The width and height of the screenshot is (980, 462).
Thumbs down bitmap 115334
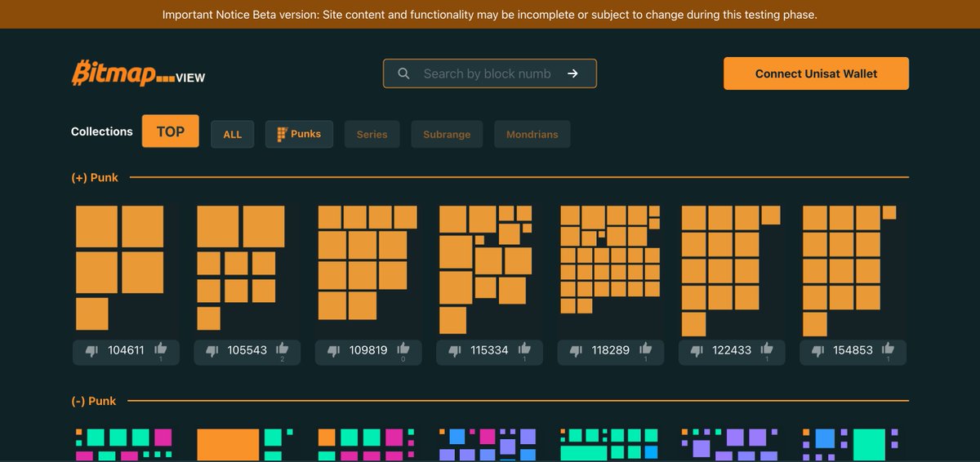(x=455, y=350)
